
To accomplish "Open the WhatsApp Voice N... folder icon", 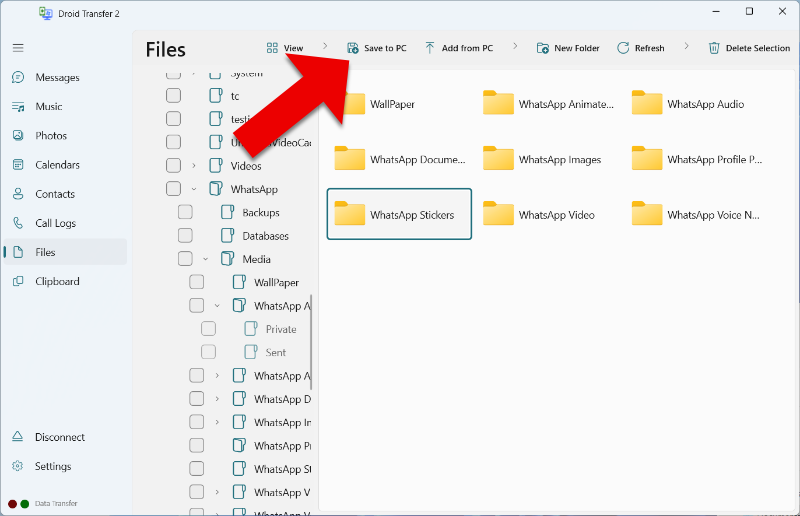I will click(x=646, y=213).
